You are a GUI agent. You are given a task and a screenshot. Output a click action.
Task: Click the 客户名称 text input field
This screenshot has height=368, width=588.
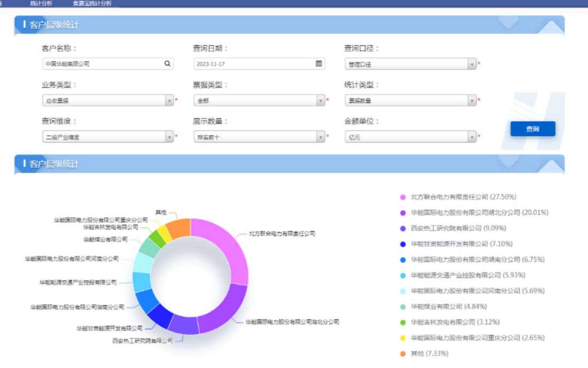point(101,64)
